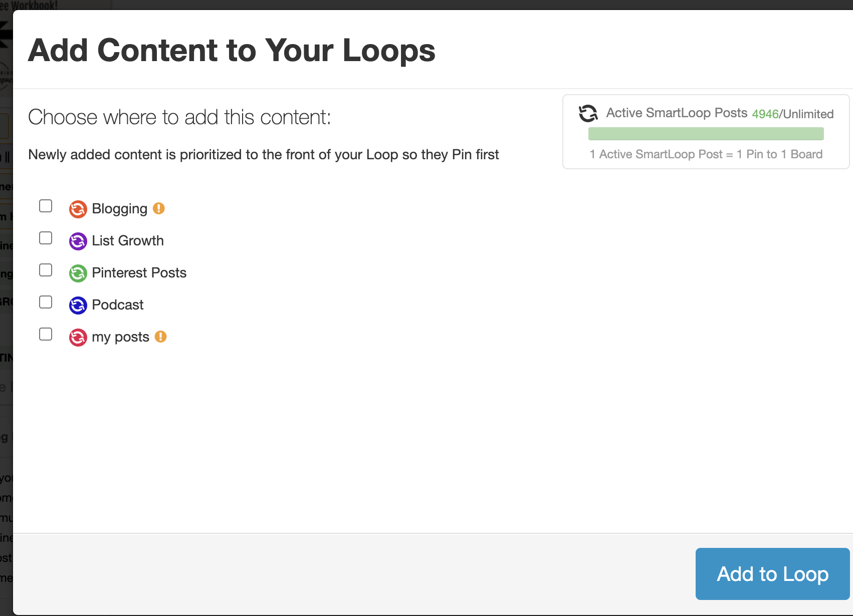The height and width of the screenshot is (616, 853).
Task: Click the Podcast loop label text
Action: pos(118,305)
